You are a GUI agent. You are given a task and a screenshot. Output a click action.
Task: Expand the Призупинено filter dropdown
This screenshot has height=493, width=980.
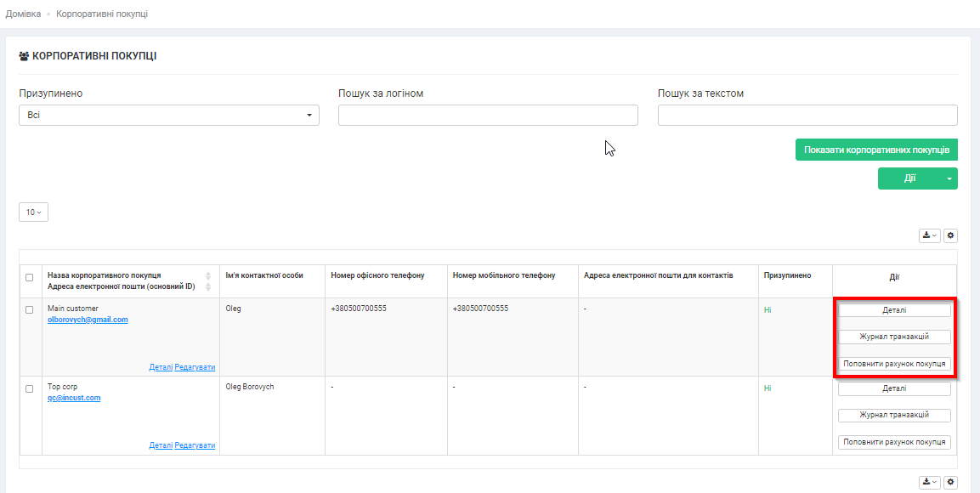point(168,116)
